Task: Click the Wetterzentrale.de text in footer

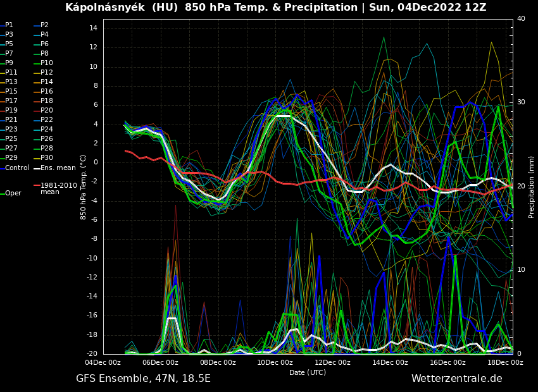Action: (456, 379)
